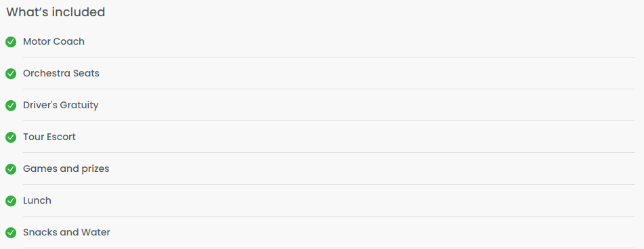Click the green checkmark beside Games and prizes

pyautogui.click(x=11, y=169)
